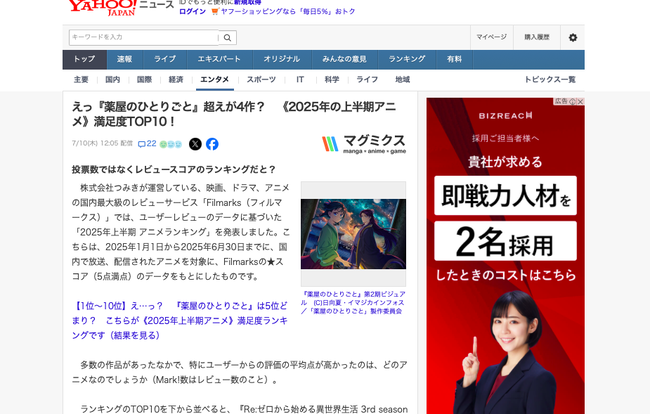Image resolution: width=650 pixels, height=414 pixels.
Task: Select the エキスパート navigation tab
Action: coord(219,59)
